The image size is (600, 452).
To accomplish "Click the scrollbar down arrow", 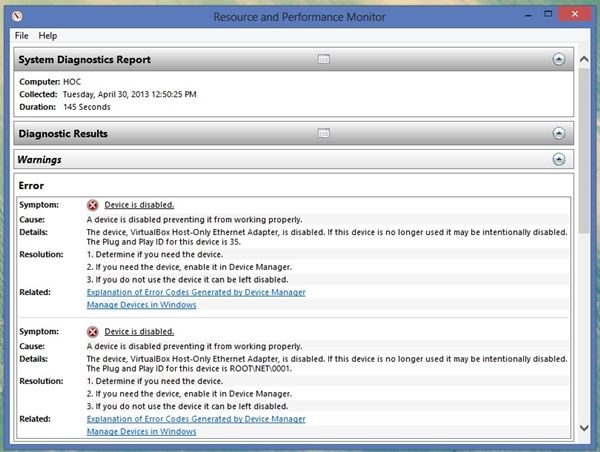I will pyautogui.click(x=584, y=428).
